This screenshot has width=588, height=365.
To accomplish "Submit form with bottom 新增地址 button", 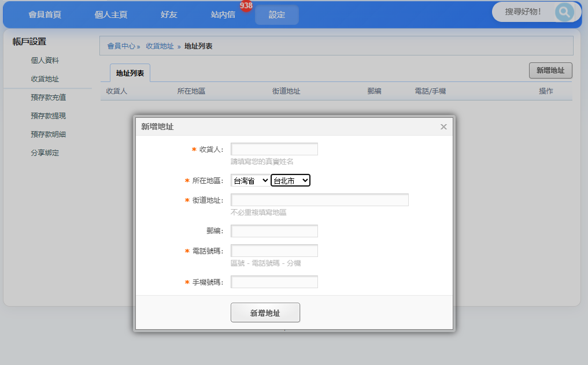I will (265, 312).
